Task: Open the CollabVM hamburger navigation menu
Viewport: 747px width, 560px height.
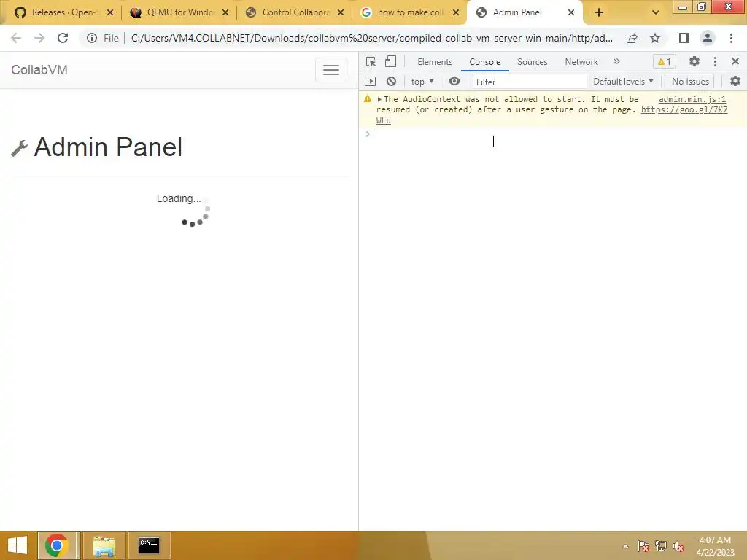Action: (330, 70)
